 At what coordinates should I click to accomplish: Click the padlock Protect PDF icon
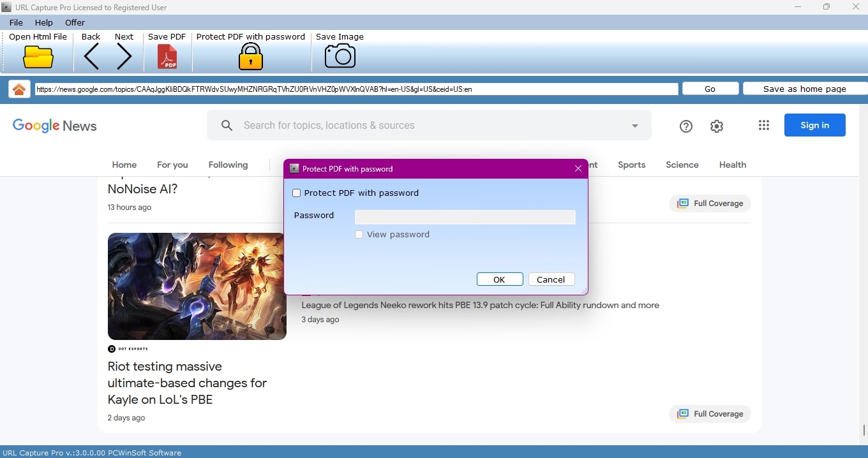[250, 57]
